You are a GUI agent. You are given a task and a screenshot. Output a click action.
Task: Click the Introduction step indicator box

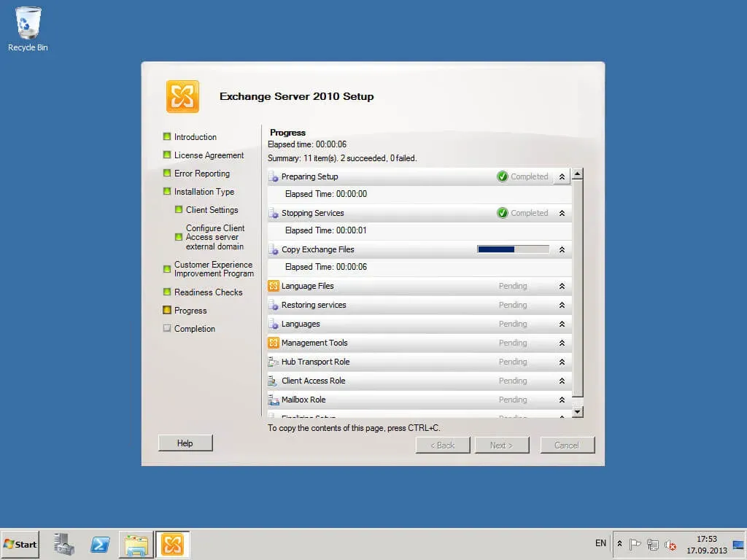point(167,136)
